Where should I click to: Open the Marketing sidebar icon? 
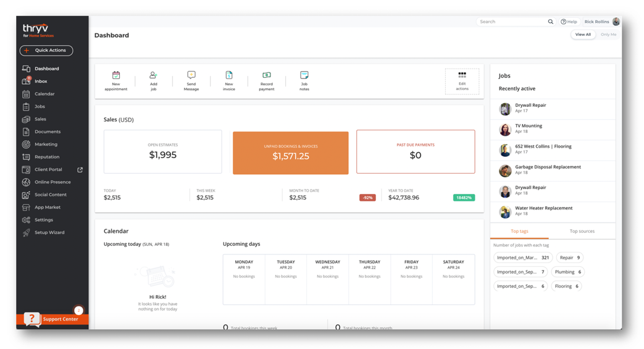(26, 145)
